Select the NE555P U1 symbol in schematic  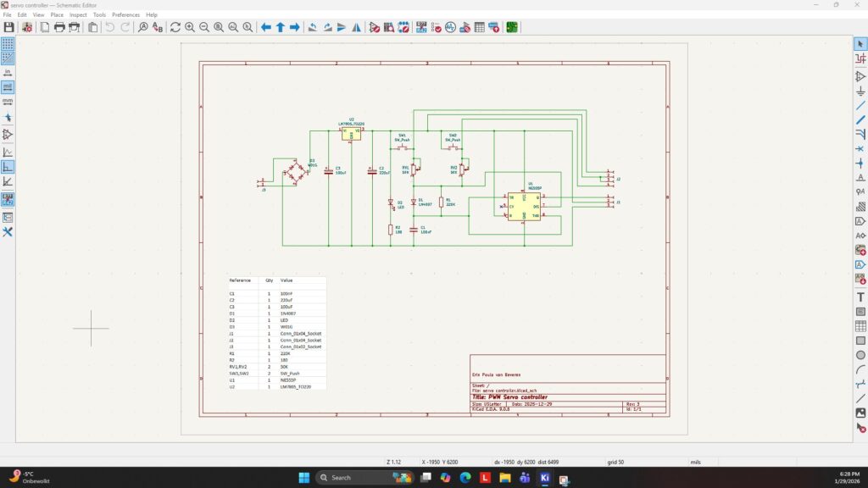click(524, 206)
